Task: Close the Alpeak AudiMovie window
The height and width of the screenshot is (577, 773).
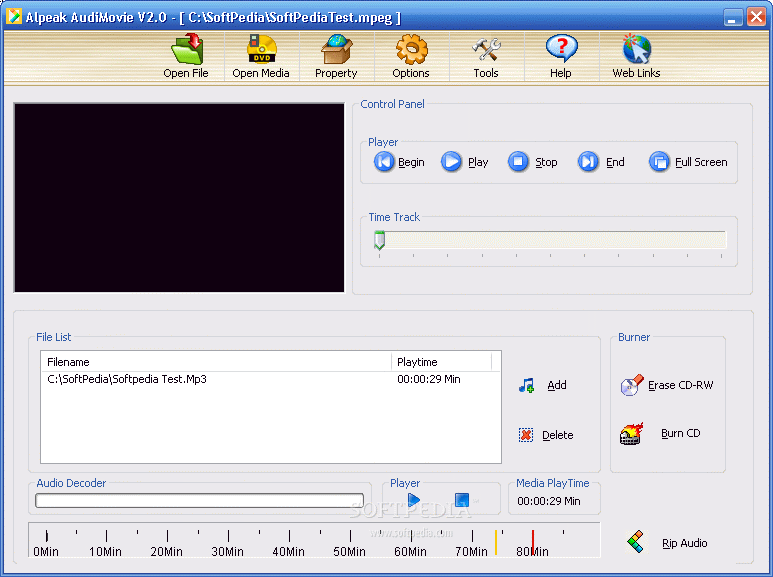Action: (756, 17)
